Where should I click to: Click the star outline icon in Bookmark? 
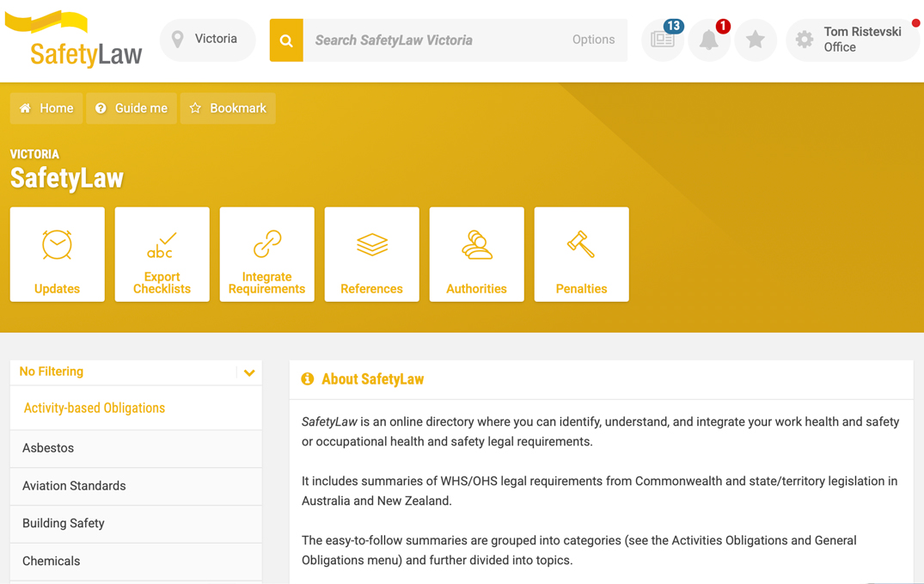click(196, 108)
